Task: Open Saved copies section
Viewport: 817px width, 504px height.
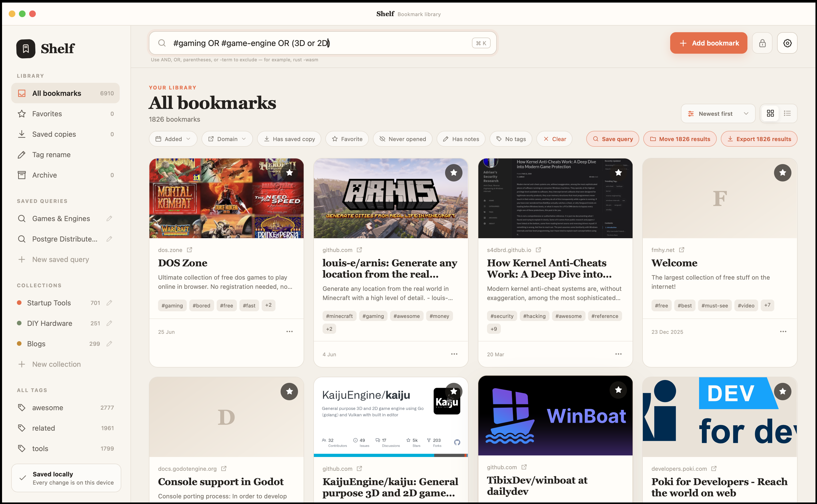Action: [65, 134]
